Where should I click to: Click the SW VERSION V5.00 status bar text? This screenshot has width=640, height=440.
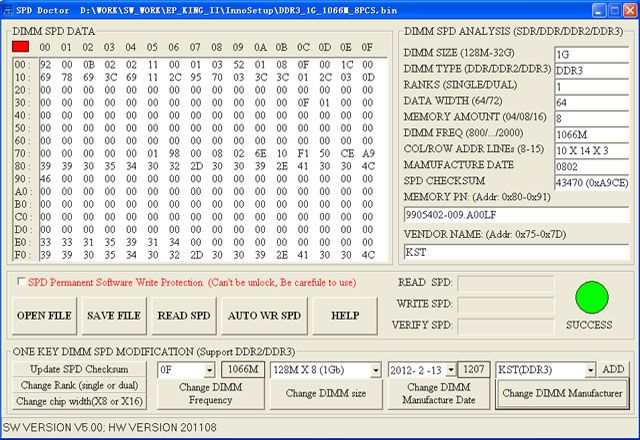click(x=109, y=427)
